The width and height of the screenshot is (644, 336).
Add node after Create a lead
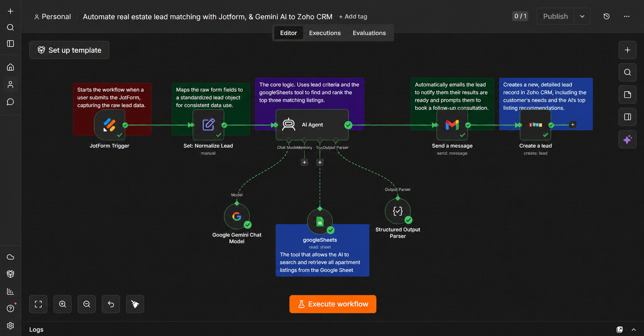572,125
